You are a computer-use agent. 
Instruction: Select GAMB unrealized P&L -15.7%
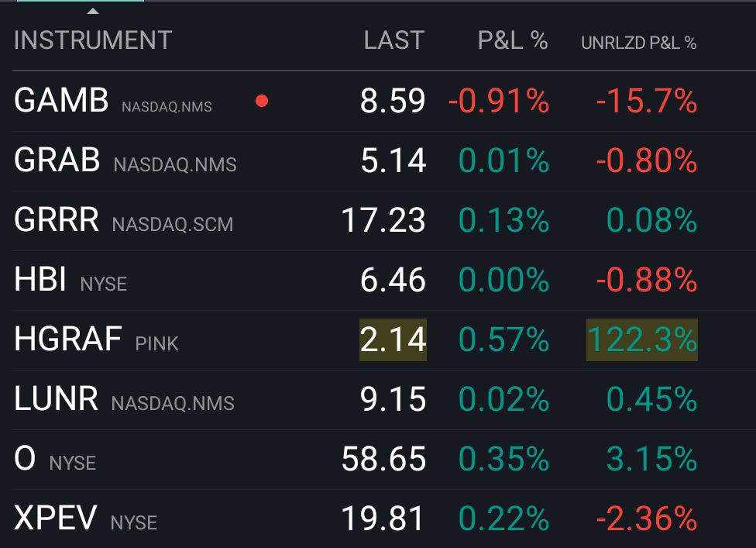(647, 101)
